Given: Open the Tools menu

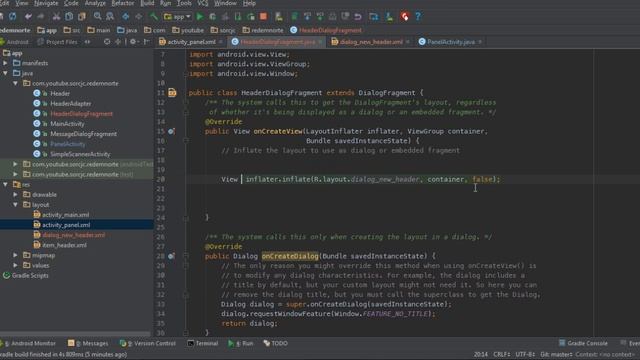Looking at the screenshot, I should pos(184,3).
